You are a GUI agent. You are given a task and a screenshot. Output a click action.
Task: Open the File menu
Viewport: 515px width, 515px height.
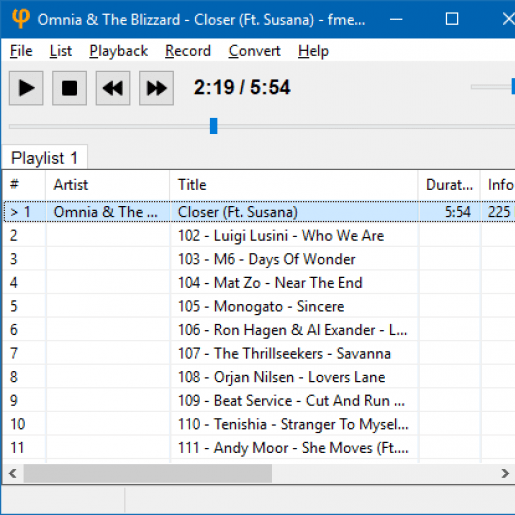[21, 51]
